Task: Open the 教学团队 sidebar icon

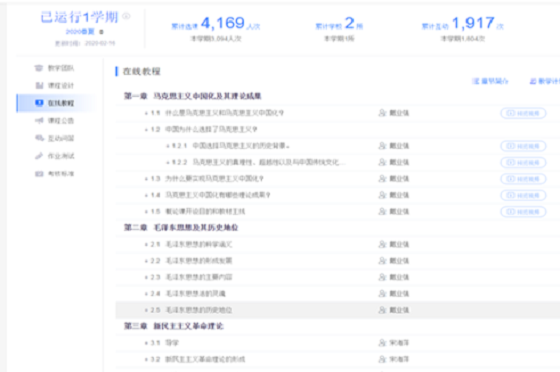Action: (39, 68)
